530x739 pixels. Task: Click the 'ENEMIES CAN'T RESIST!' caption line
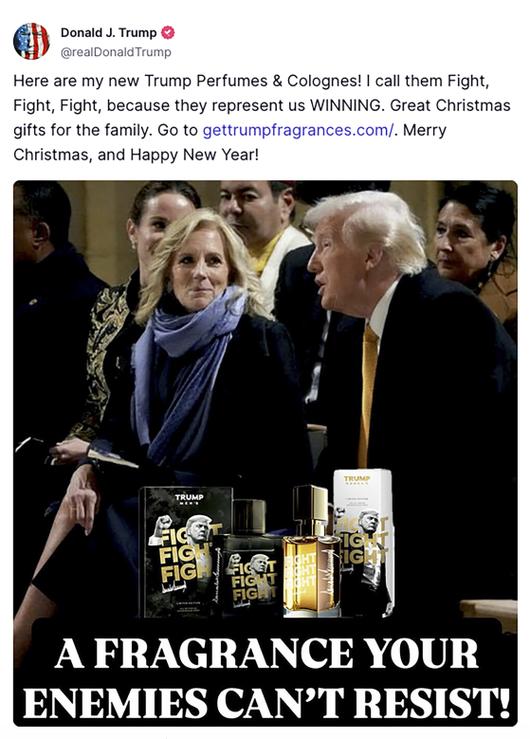(266, 702)
